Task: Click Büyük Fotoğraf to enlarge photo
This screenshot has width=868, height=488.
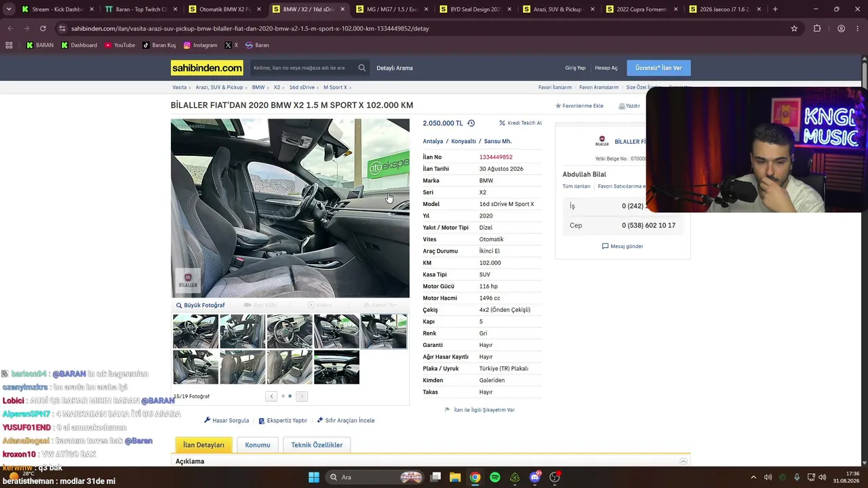Action: (x=201, y=306)
